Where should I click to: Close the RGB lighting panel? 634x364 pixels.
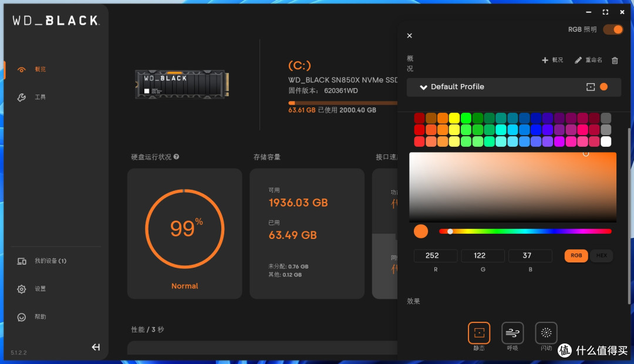(410, 36)
